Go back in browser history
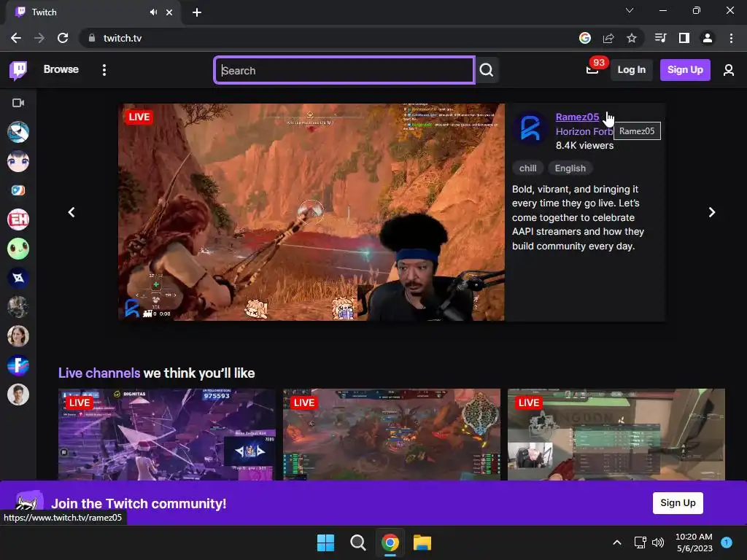The width and height of the screenshot is (747, 560). pyautogui.click(x=16, y=38)
